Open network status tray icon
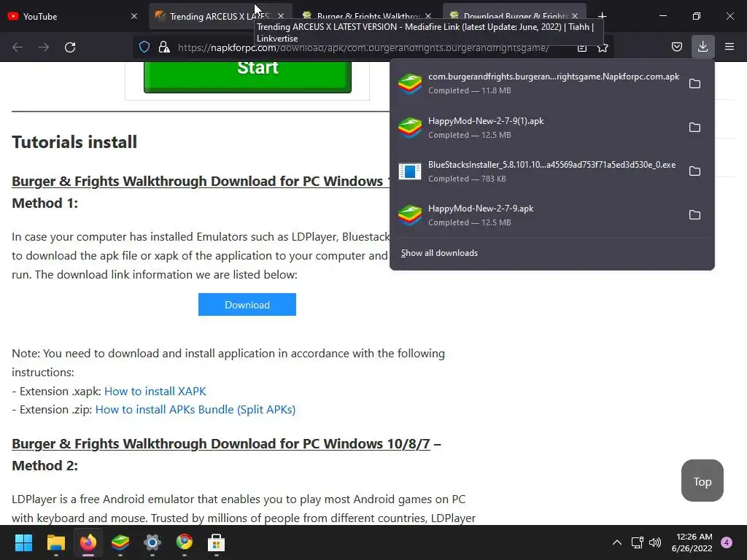The image size is (747, 560). tap(637, 542)
